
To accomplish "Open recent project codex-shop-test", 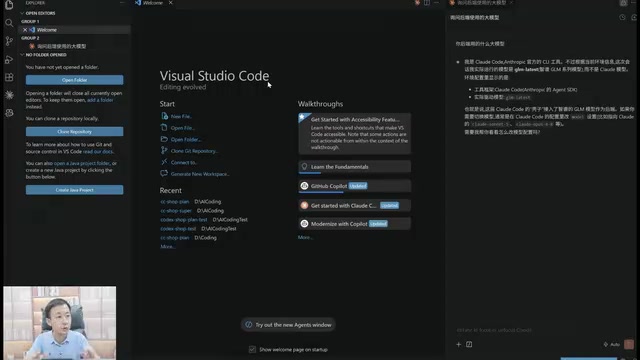I will tap(178, 229).
